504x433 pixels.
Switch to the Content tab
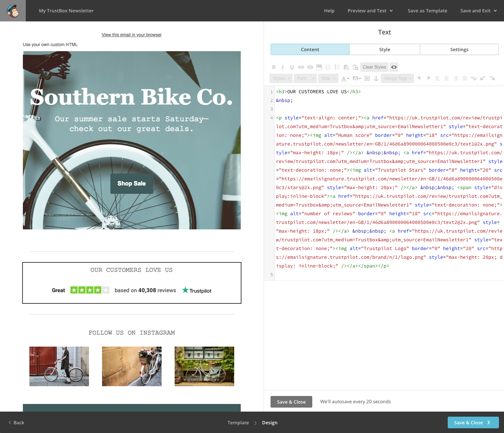(310, 49)
